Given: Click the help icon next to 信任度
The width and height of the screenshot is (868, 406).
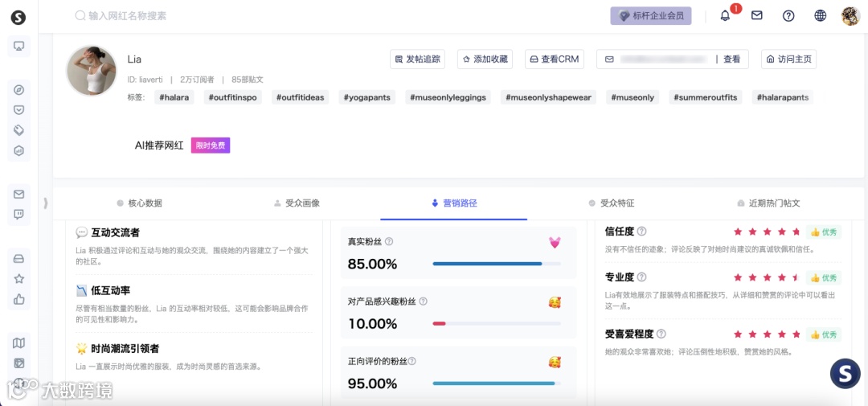Looking at the screenshot, I should point(642,232).
